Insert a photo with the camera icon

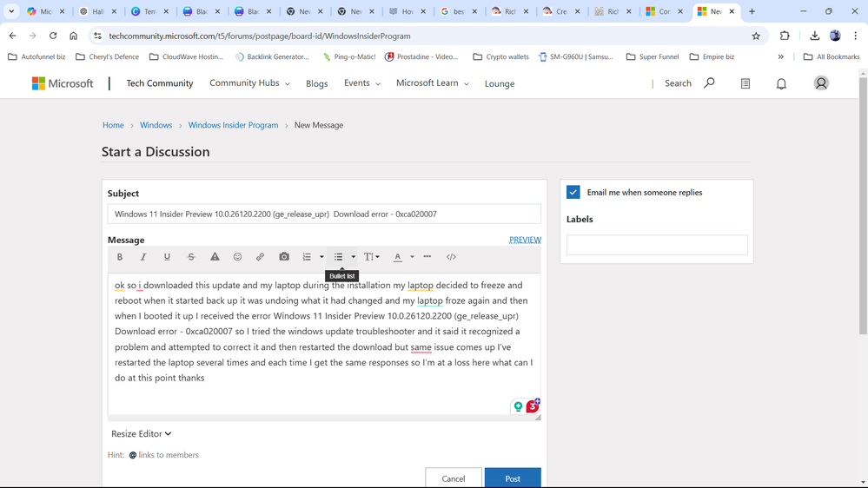point(284,257)
